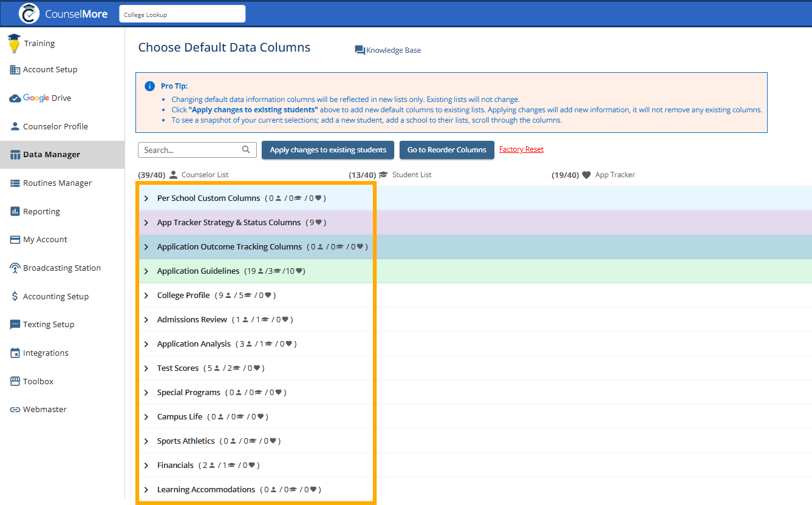Expand the Application Analysis chevron
This screenshot has width=812, height=505.
[146, 344]
